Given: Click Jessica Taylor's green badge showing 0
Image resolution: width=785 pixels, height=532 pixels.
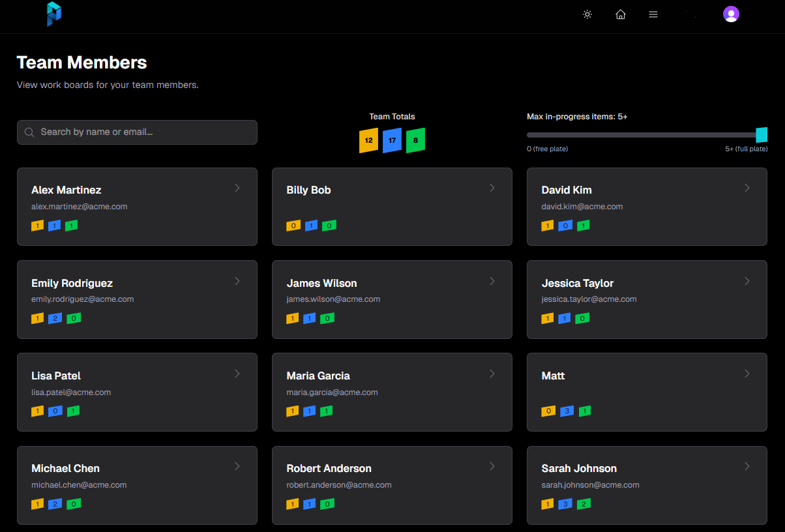Looking at the screenshot, I should pyautogui.click(x=583, y=319).
